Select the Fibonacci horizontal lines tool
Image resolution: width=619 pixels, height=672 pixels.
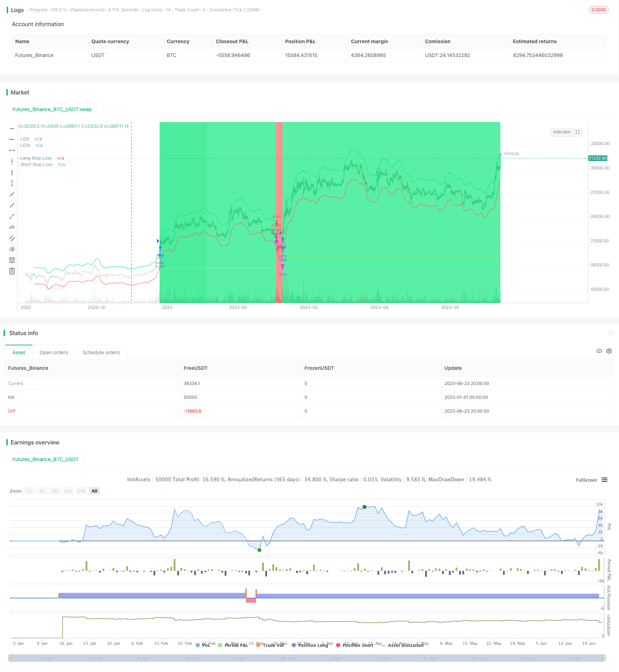coord(12,260)
